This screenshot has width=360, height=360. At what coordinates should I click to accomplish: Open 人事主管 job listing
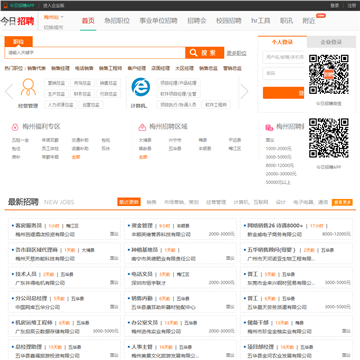coord(142,347)
